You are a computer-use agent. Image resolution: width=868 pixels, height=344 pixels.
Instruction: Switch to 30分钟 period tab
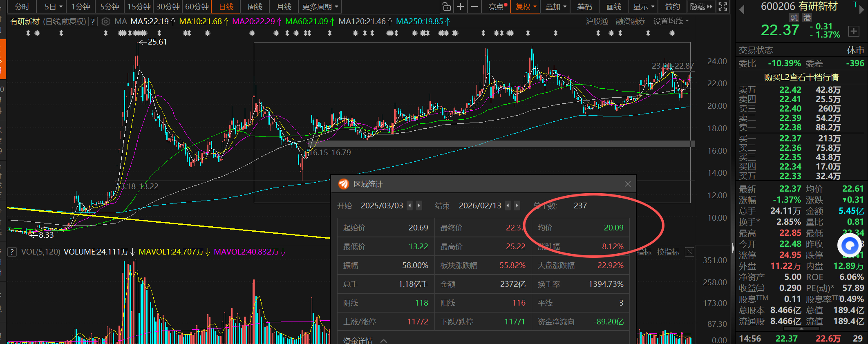coord(168,7)
